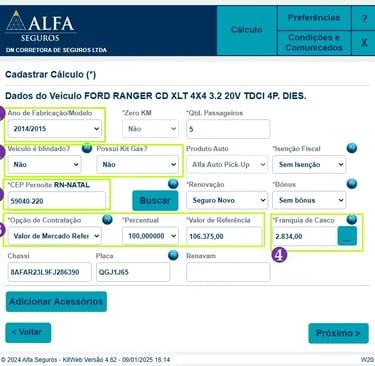Open Franquia de Casco ellipsis picker

pos(347,236)
